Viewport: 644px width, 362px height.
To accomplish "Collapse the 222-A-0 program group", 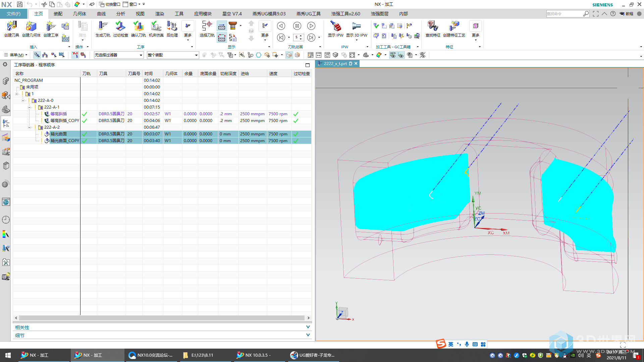I will tap(23, 101).
